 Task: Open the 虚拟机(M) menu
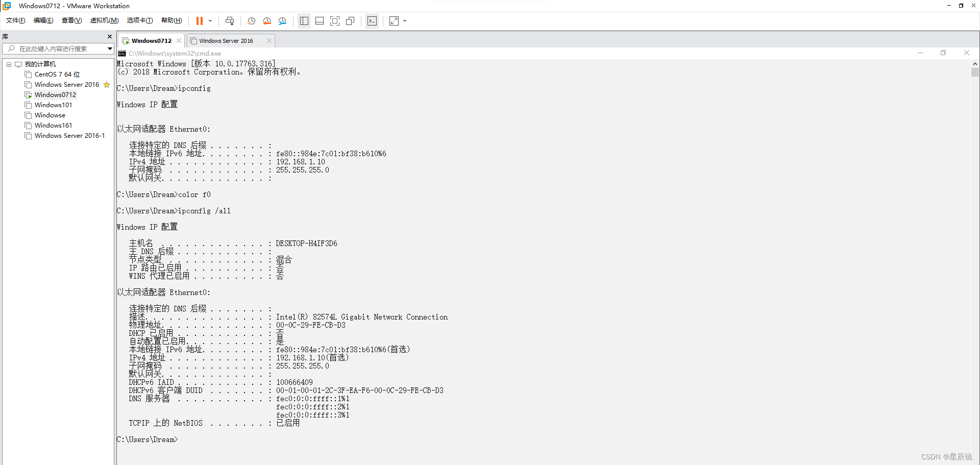click(104, 20)
